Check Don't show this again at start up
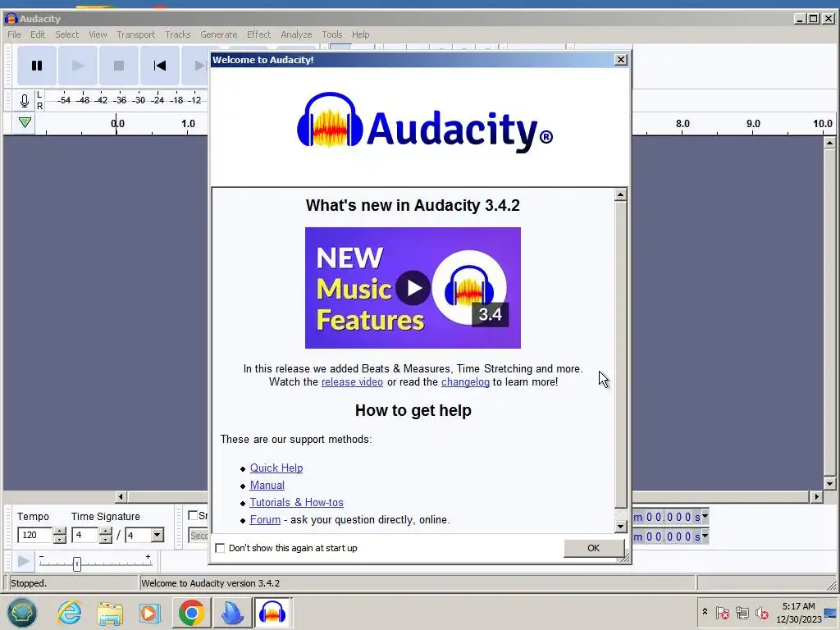The width and height of the screenshot is (840, 630). (x=220, y=548)
